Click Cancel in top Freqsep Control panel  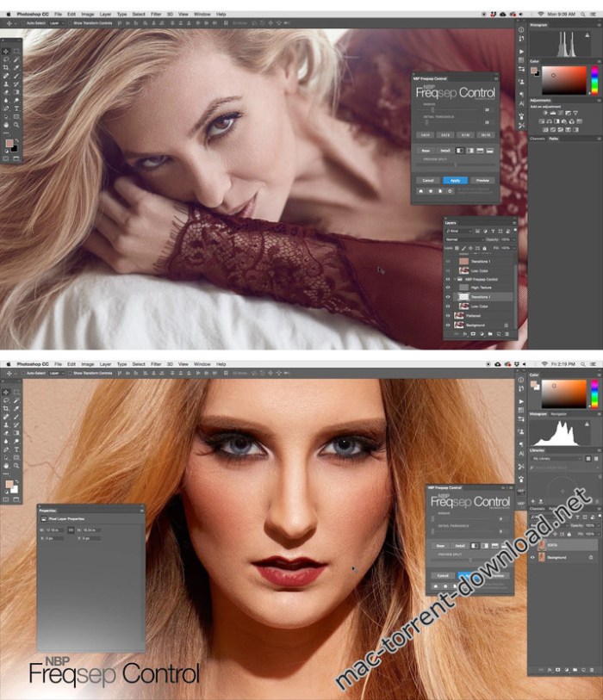[x=428, y=180]
